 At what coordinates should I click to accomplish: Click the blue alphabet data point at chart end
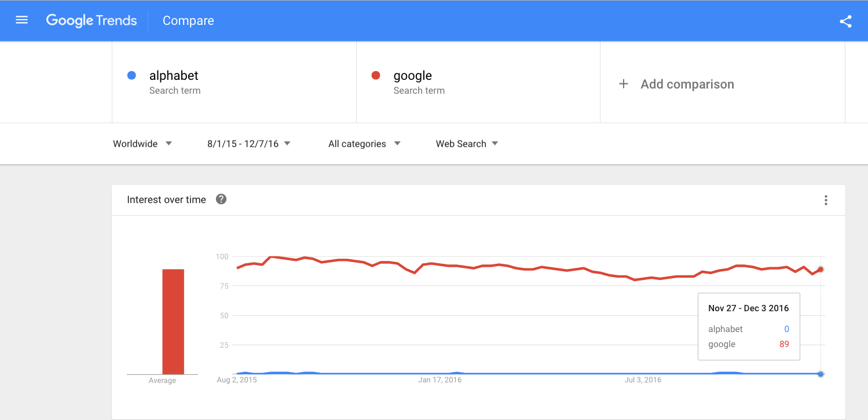coord(821,374)
